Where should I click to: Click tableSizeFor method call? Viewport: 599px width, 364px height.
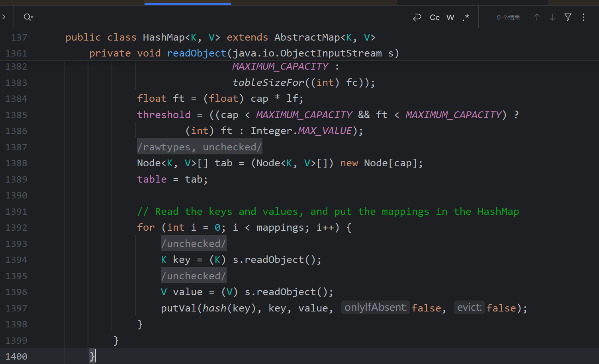coord(268,83)
